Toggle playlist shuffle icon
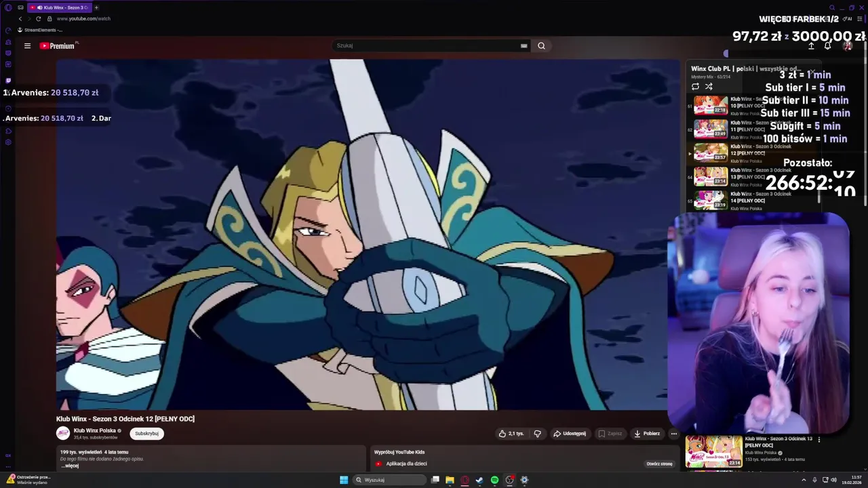Viewport: 868px width, 488px height. pyautogui.click(x=709, y=87)
